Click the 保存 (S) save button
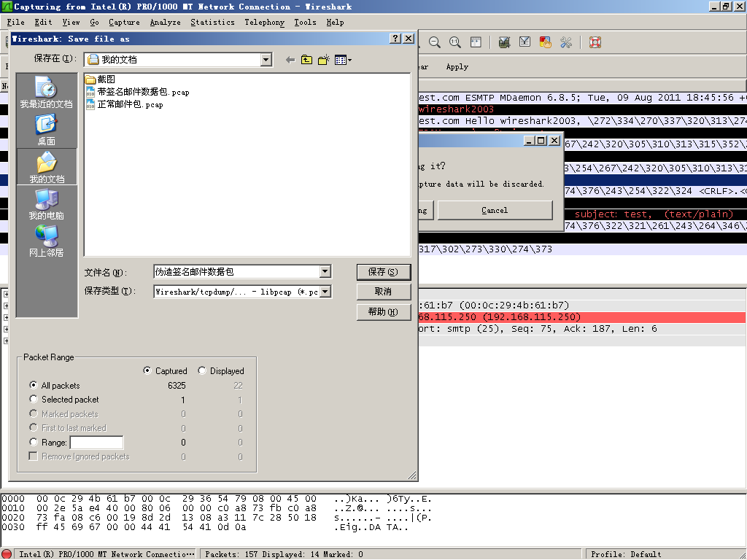747x560 pixels. pos(384,272)
